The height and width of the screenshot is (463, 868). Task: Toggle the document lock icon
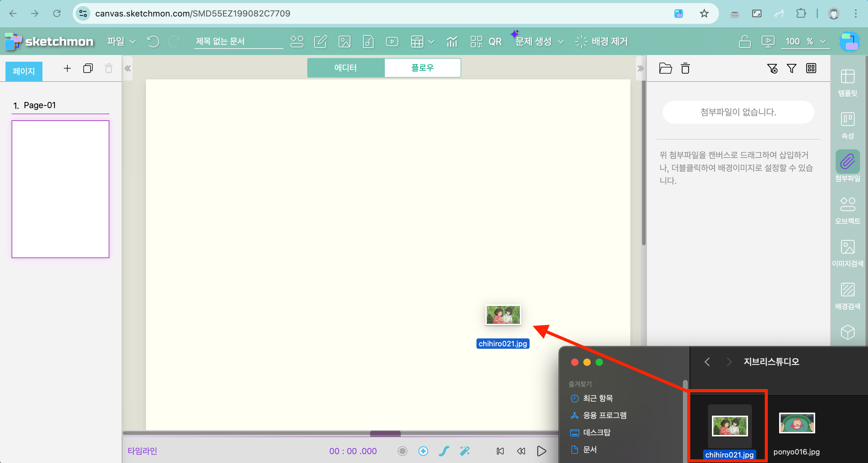[744, 42]
